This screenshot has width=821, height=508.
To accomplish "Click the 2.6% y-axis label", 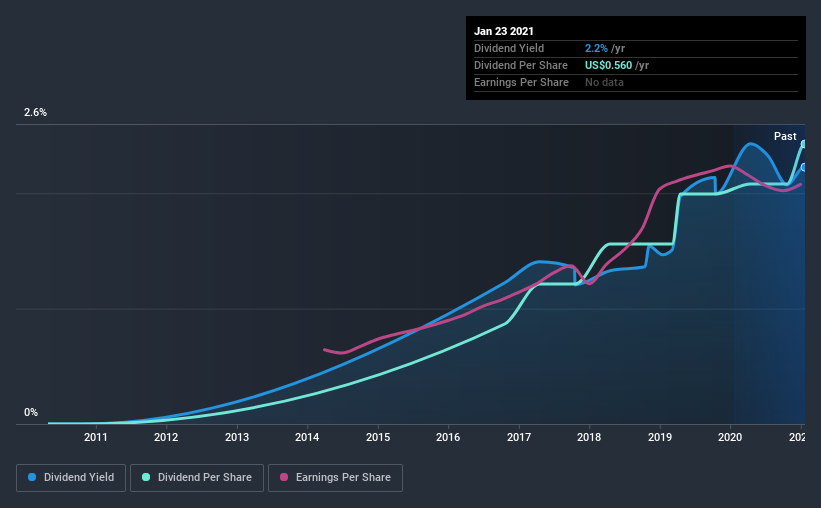I will point(35,113).
